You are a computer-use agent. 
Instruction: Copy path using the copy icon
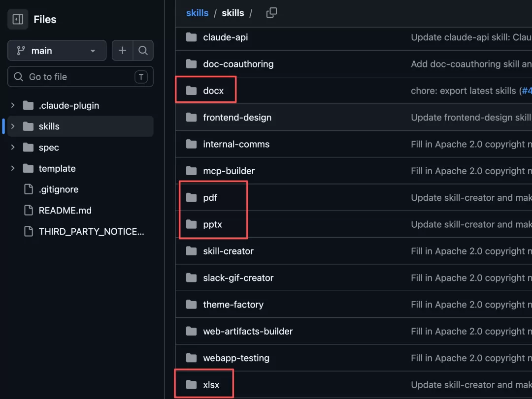click(x=271, y=13)
